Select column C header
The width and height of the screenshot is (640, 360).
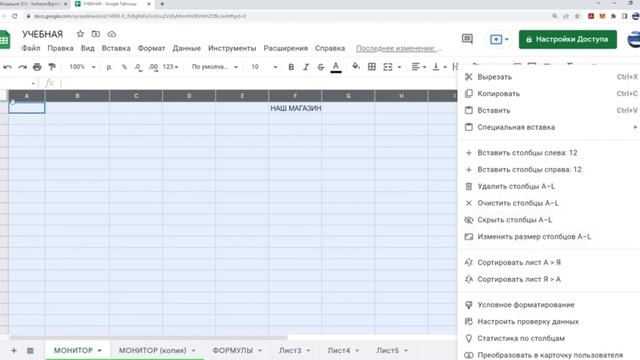click(x=136, y=96)
